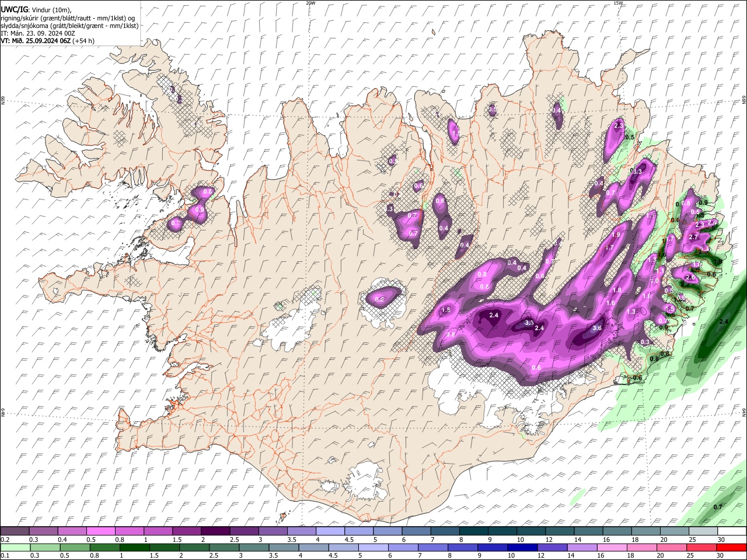Pick the rain legend swatch between 14 and 16
The image size is (747, 560).
point(581,548)
